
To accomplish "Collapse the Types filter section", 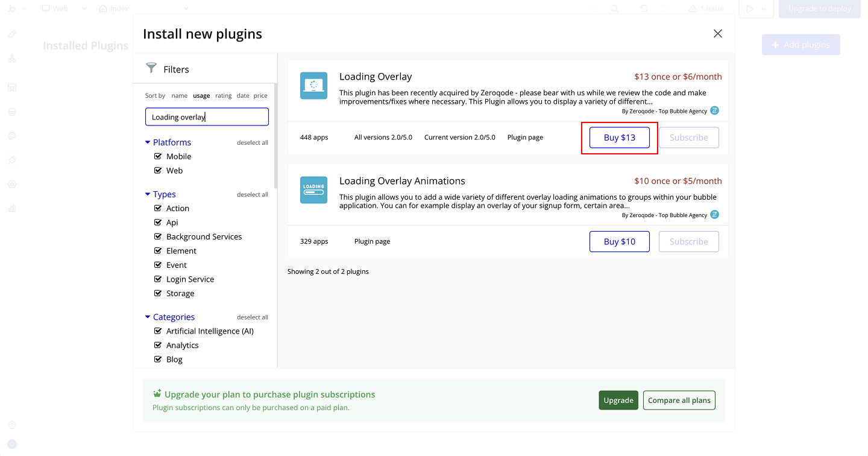I will click(148, 194).
